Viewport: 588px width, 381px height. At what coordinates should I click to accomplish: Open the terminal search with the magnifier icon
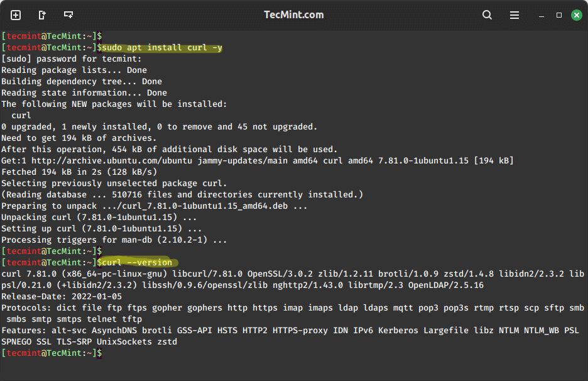point(487,14)
